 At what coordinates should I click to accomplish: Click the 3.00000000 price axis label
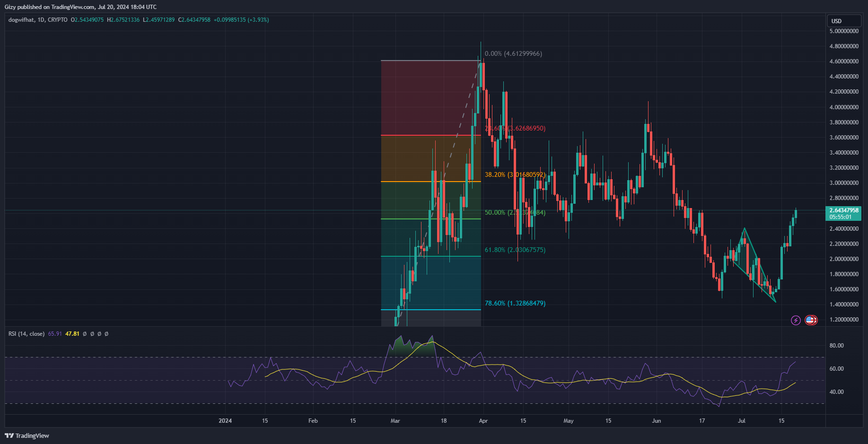point(844,183)
